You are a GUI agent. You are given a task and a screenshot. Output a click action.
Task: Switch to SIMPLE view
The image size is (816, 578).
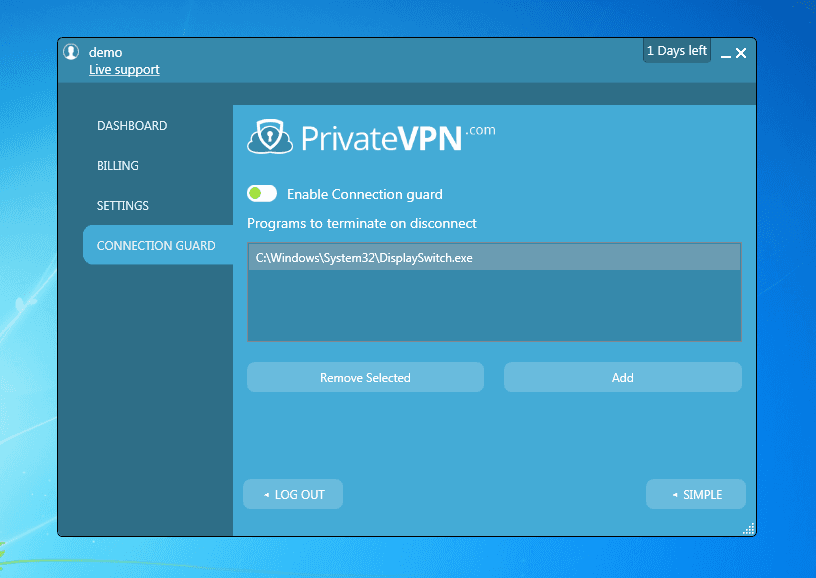[x=696, y=495]
